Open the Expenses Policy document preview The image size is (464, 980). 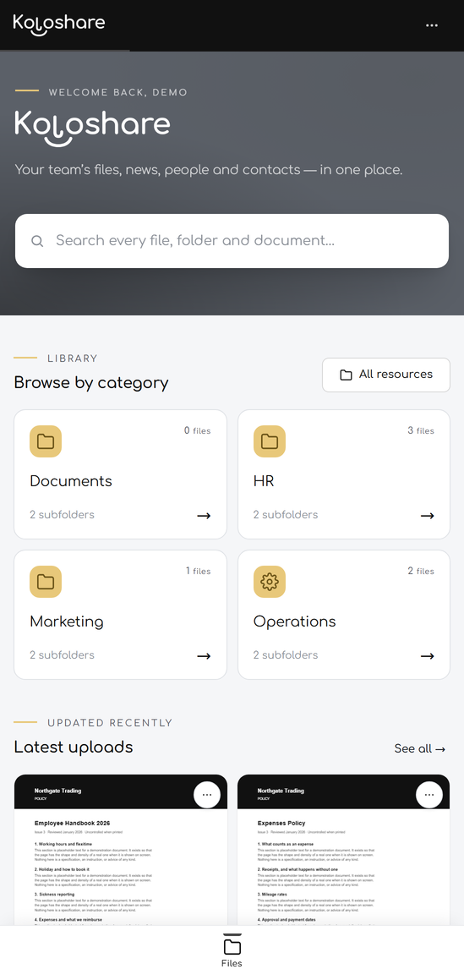(x=343, y=850)
